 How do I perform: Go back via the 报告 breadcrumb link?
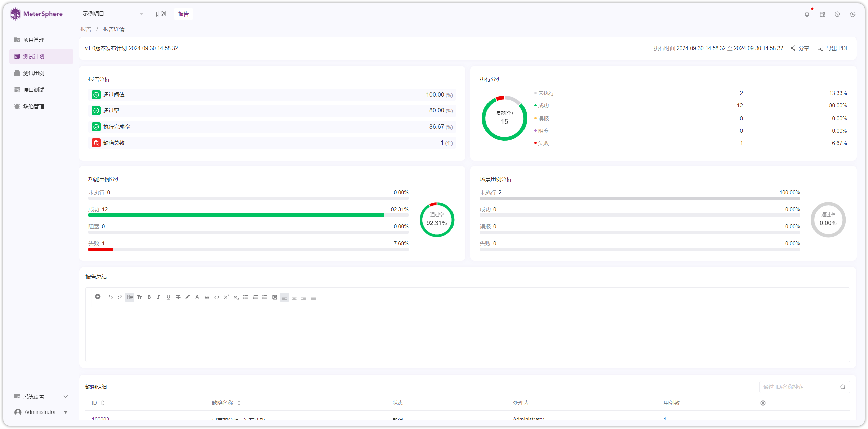click(x=86, y=29)
